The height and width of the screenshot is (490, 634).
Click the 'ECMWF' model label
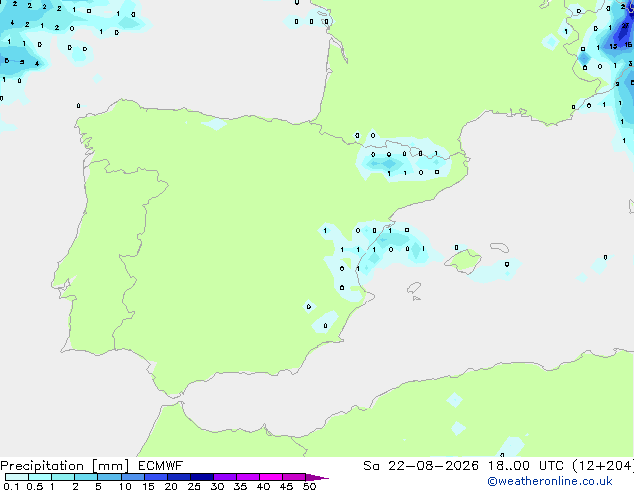coord(161,466)
